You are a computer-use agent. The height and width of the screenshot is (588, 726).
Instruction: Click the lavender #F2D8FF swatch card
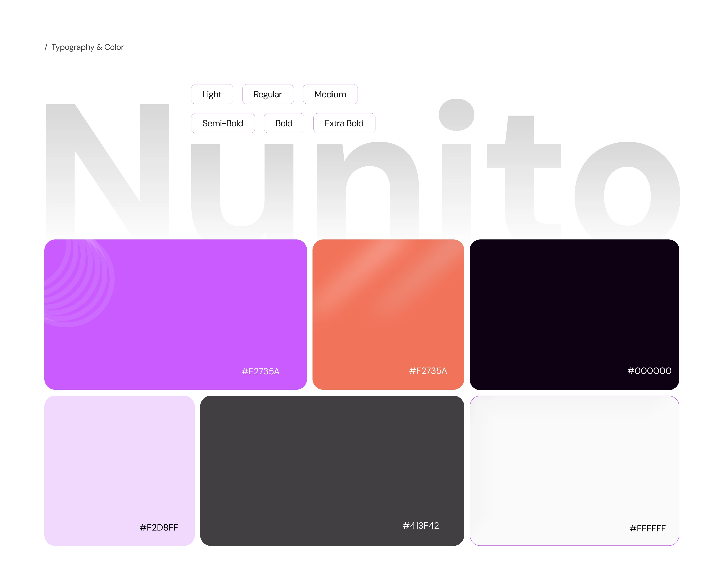point(119,471)
